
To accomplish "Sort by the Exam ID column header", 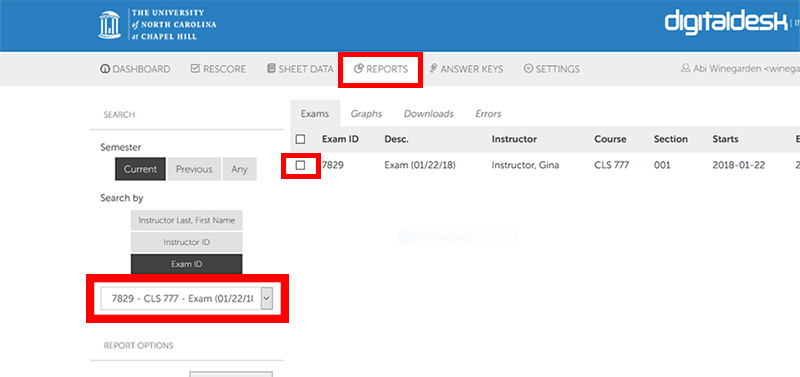I will [340, 139].
